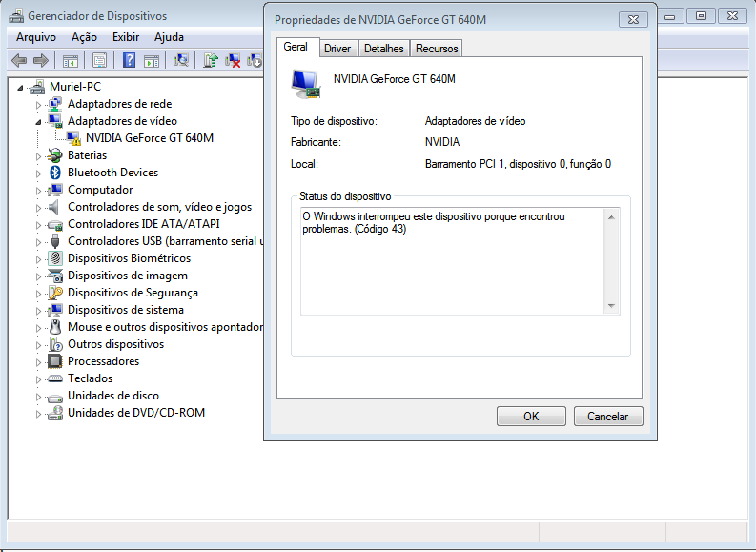Click the Muriel-PC computer icon
This screenshot has height=552, width=756.
tap(37, 88)
